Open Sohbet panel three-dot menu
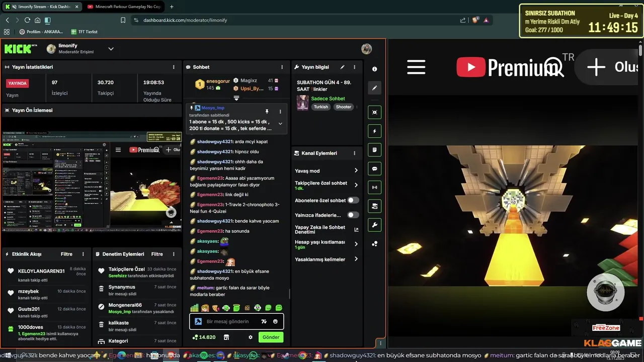The image size is (644, 362). coord(282,67)
